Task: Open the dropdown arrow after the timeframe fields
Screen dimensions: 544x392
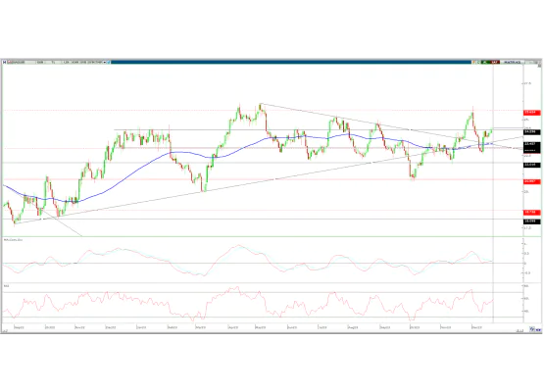Action: point(105,62)
